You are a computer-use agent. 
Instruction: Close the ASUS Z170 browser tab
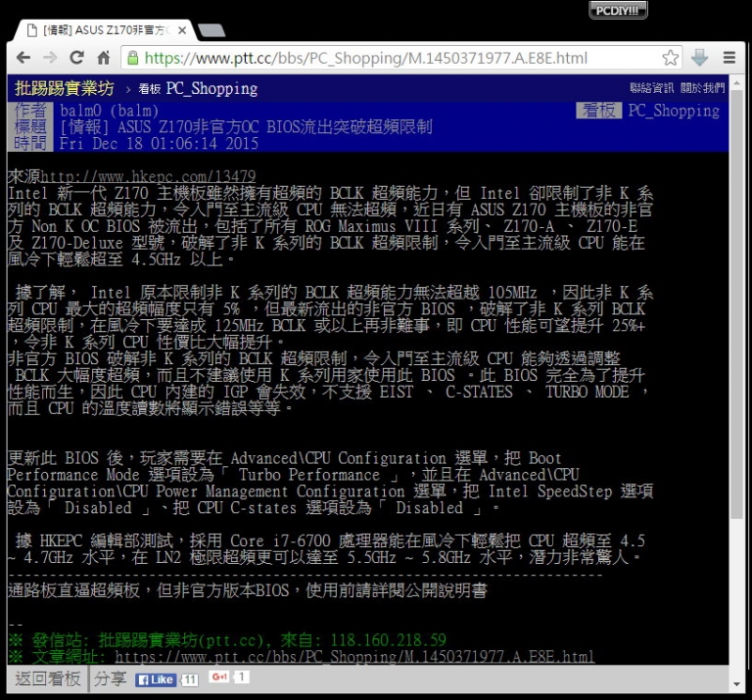182,30
